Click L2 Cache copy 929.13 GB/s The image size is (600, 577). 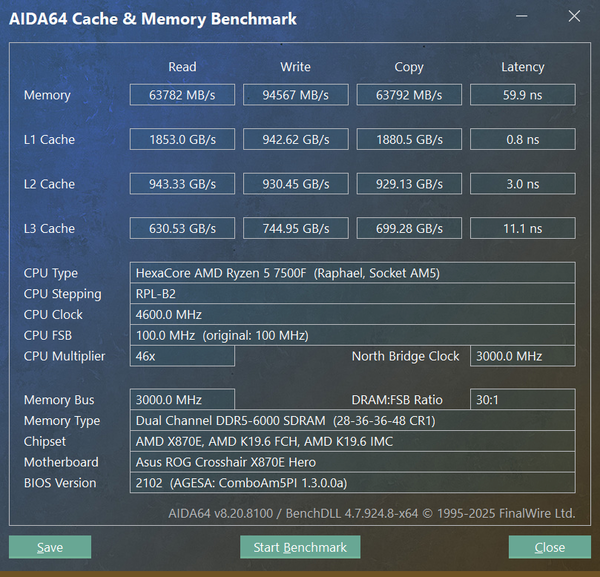pos(409,184)
